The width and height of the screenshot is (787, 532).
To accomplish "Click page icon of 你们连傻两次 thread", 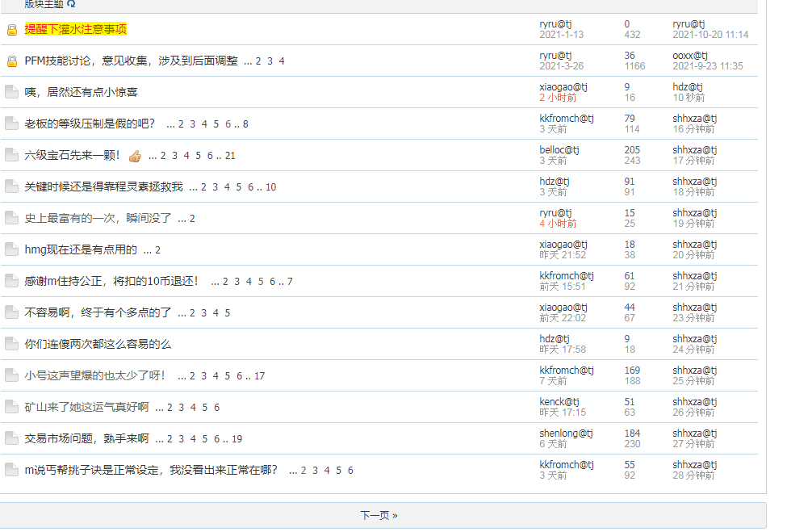I will 11,344.
